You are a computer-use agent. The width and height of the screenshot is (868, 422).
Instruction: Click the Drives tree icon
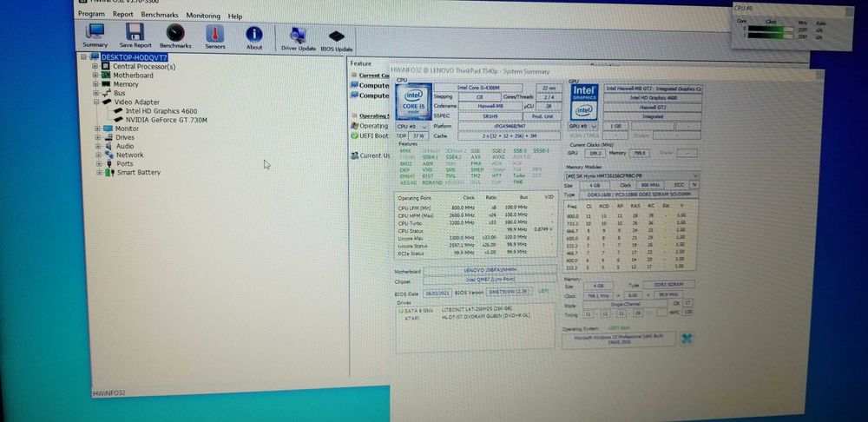click(108, 137)
